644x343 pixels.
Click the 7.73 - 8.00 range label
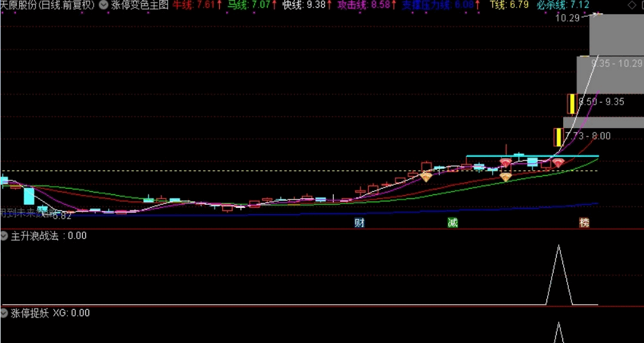point(588,136)
